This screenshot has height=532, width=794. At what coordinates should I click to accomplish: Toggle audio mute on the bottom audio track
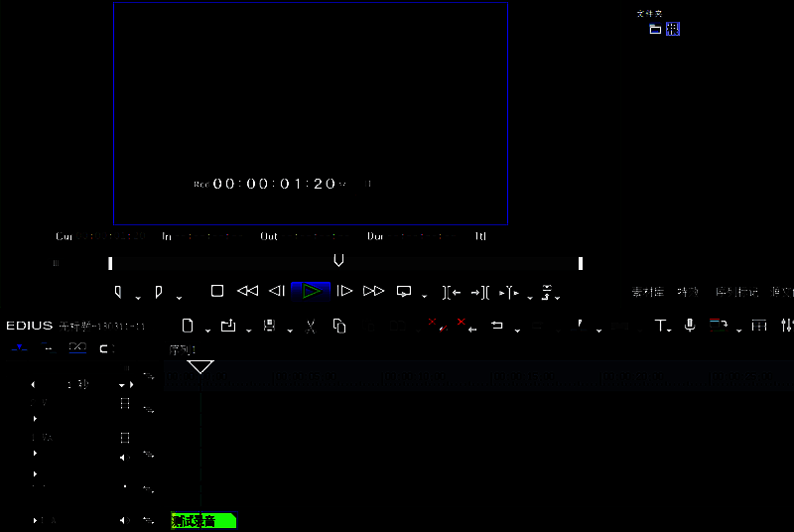click(x=125, y=520)
